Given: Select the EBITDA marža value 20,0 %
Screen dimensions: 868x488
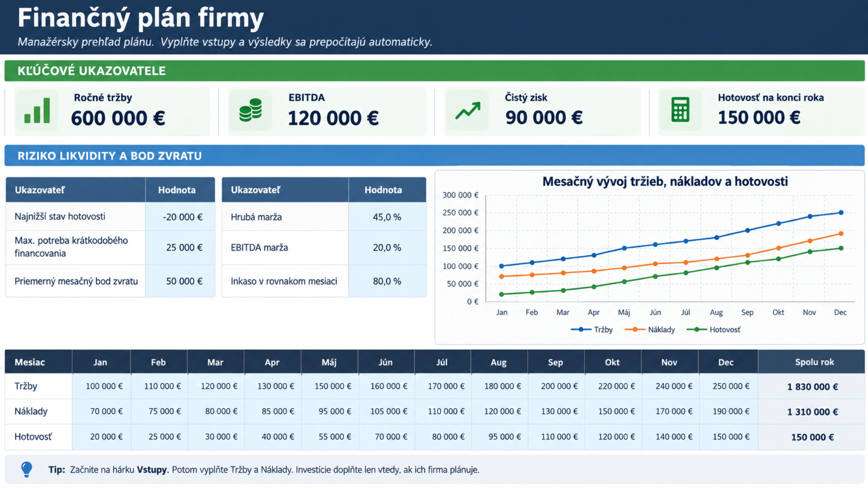Looking at the screenshot, I should (x=387, y=247).
